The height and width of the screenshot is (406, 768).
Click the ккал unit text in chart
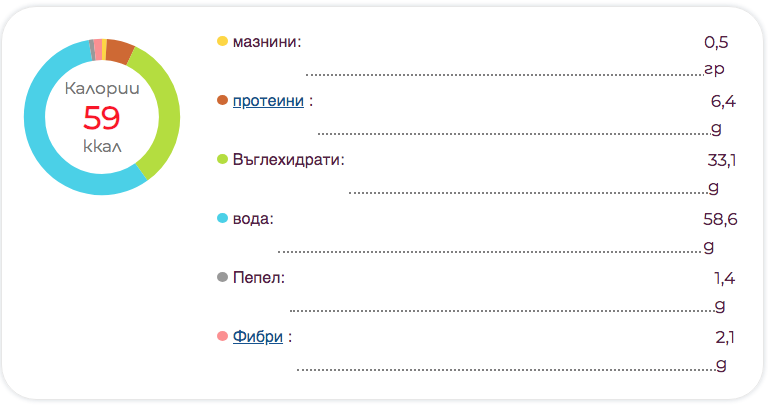pos(101,146)
